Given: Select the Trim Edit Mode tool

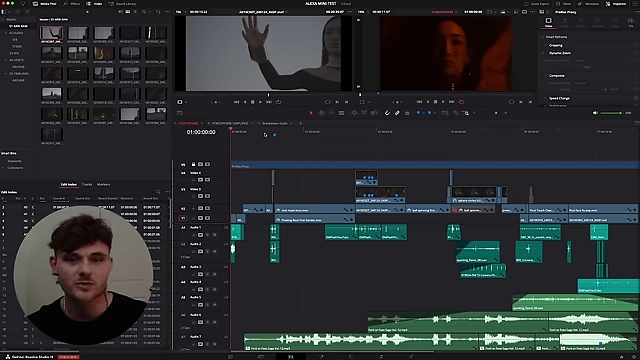Looking at the screenshot, I should coord(321,113).
